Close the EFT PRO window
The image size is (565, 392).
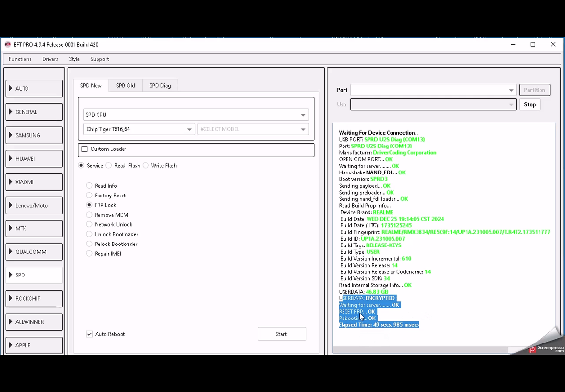[553, 44]
